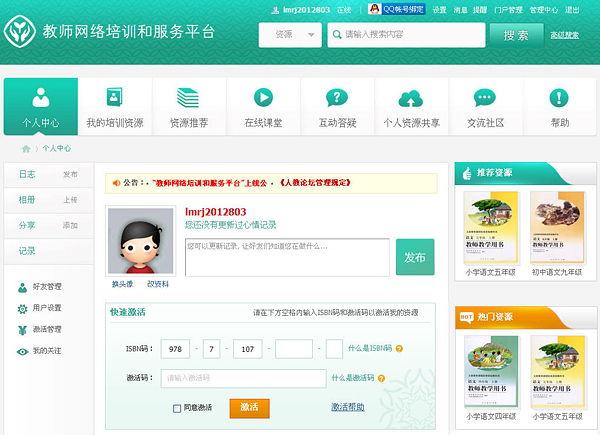The height and width of the screenshot is (435, 600).
Task: Click the 资源推荐 stacked books icon
Action: [189, 97]
